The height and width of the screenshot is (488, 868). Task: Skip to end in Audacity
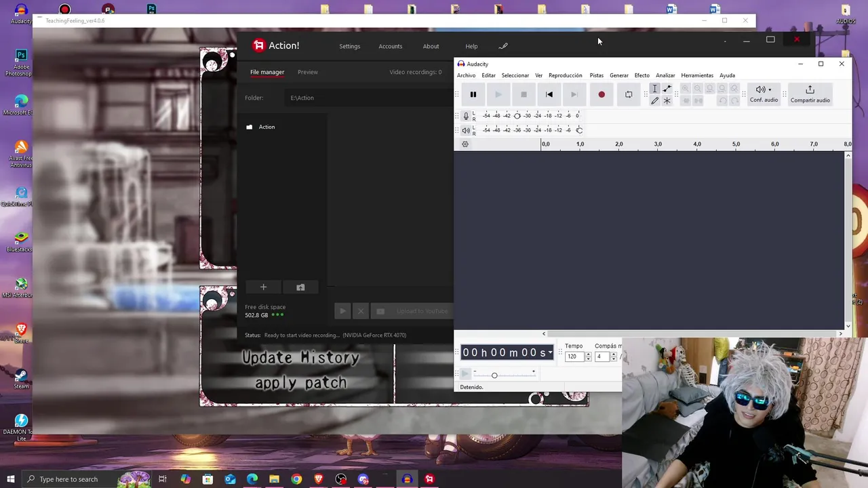574,95
